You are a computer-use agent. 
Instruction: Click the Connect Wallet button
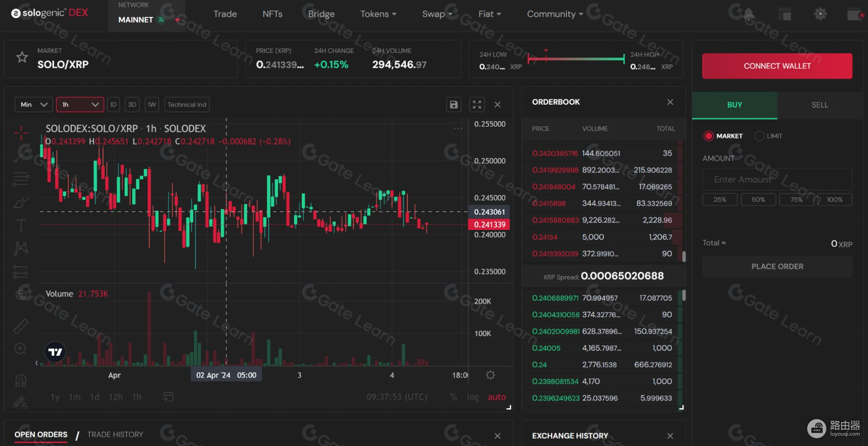[x=777, y=66]
